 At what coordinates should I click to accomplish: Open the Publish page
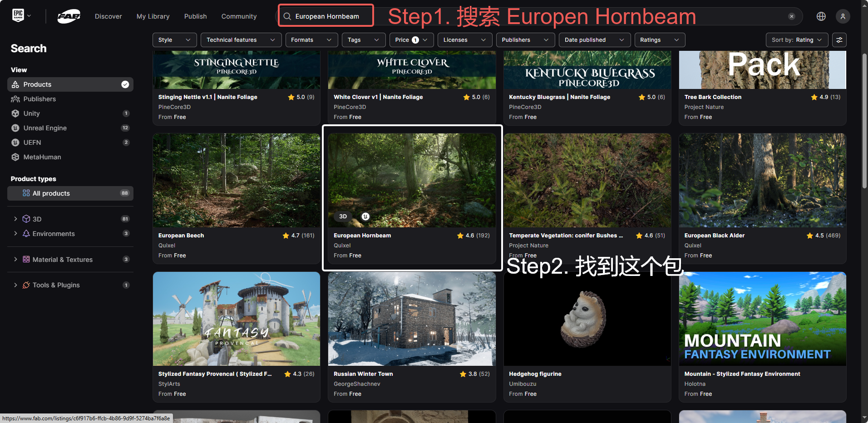pos(195,16)
